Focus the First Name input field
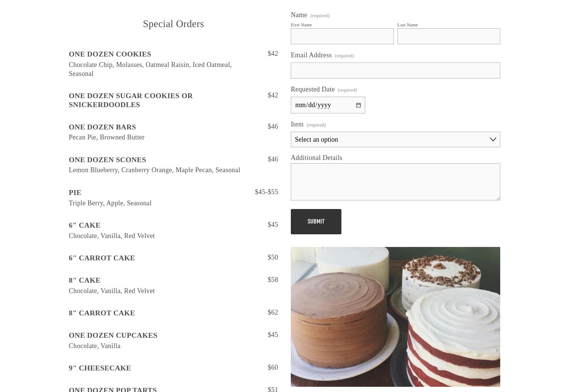 click(342, 36)
